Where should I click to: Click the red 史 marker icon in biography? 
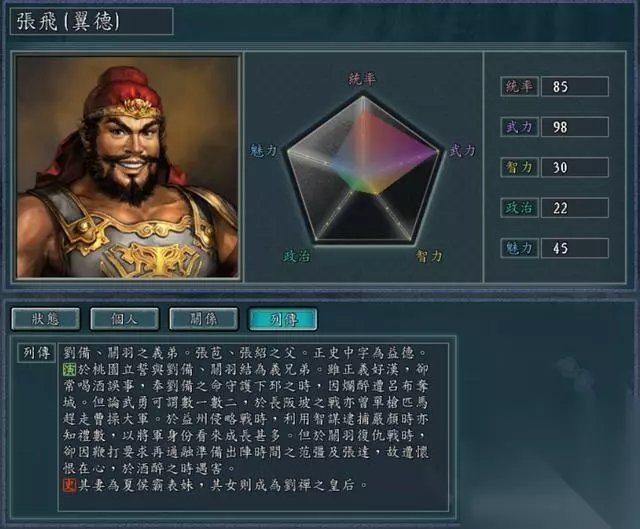coord(70,485)
